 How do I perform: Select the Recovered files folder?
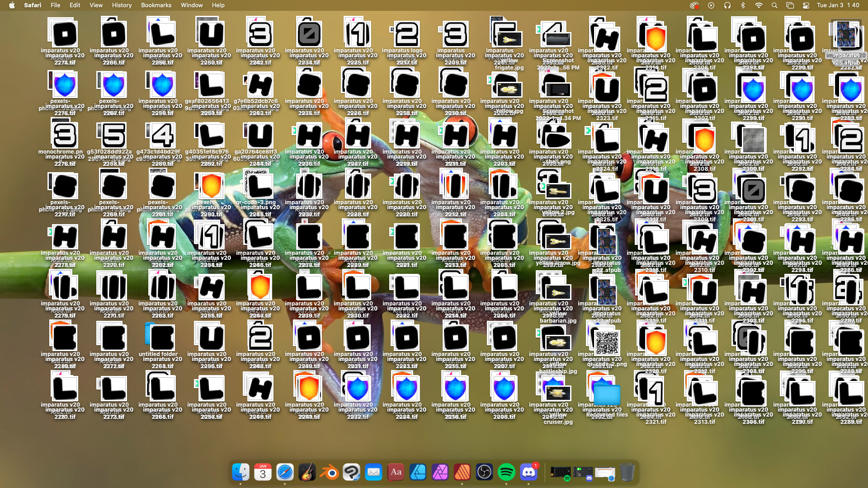click(x=607, y=394)
